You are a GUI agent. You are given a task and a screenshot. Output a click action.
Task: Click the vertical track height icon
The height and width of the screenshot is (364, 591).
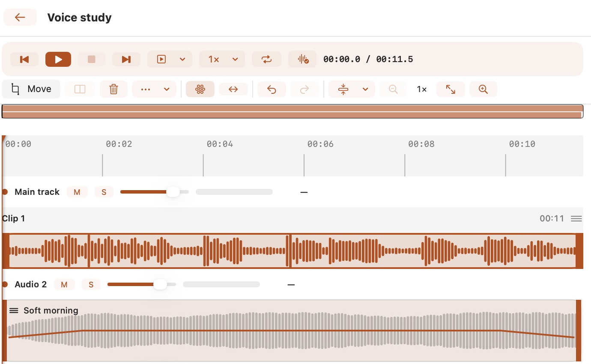343,89
